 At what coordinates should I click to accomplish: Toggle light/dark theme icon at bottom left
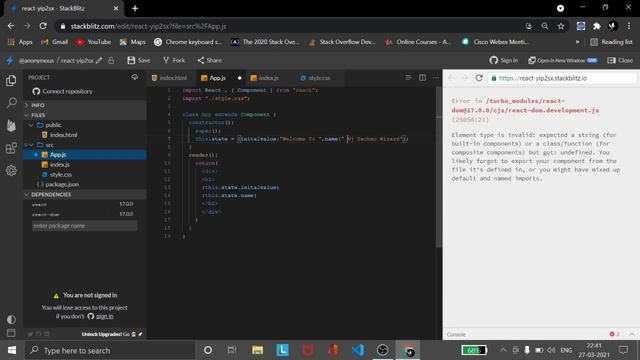11,319
